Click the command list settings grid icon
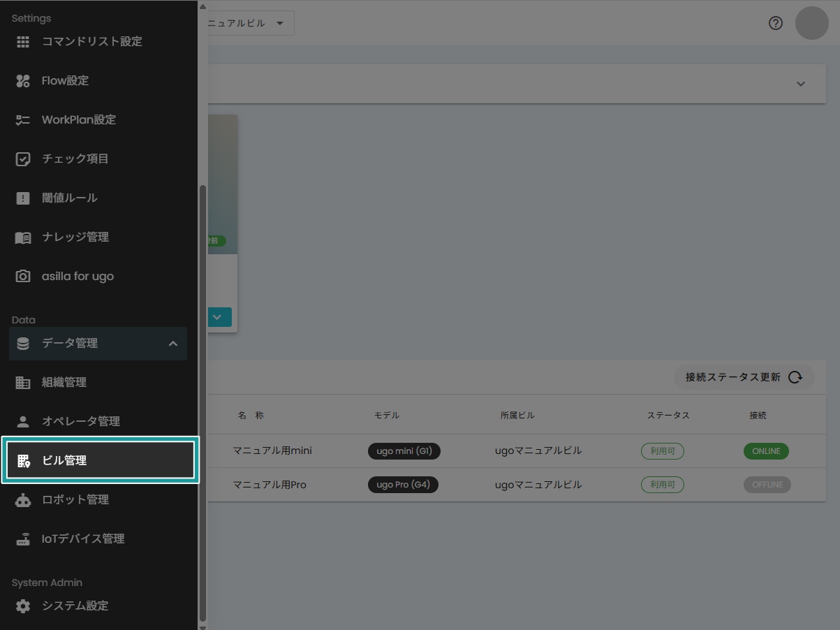Image resolution: width=840 pixels, height=630 pixels. pos(23,42)
